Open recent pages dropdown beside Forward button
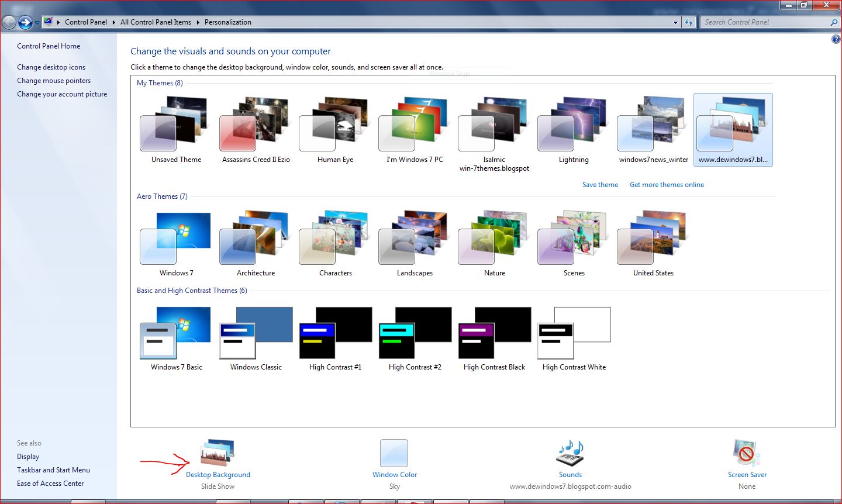 point(37,23)
